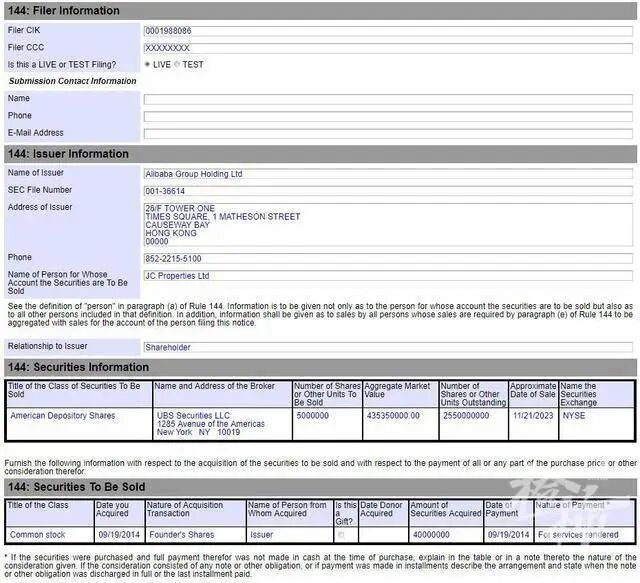Viewport: 640px width, 583px height.
Task: Click the 'Approximate Date of Sale' column header
Action: pos(533,394)
